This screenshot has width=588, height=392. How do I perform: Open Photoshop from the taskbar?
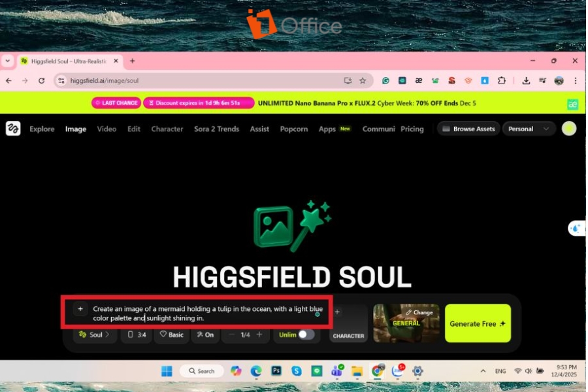click(x=276, y=371)
